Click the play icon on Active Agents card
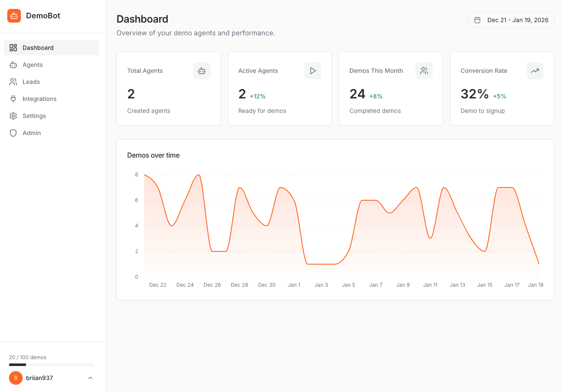The image size is (561, 392). coord(312,71)
